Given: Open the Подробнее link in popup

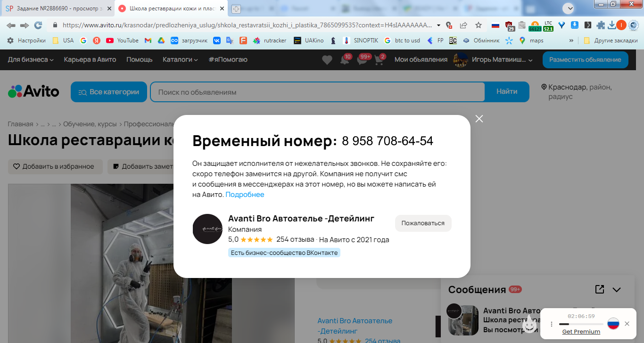Looking at the screenshot, I should click(x=245, y=195).
